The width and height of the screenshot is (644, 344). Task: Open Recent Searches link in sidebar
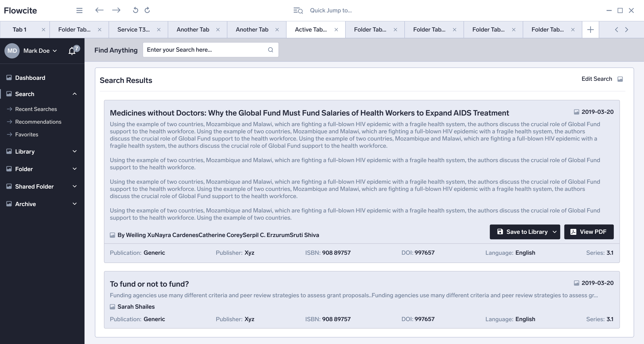coord(36,109)
